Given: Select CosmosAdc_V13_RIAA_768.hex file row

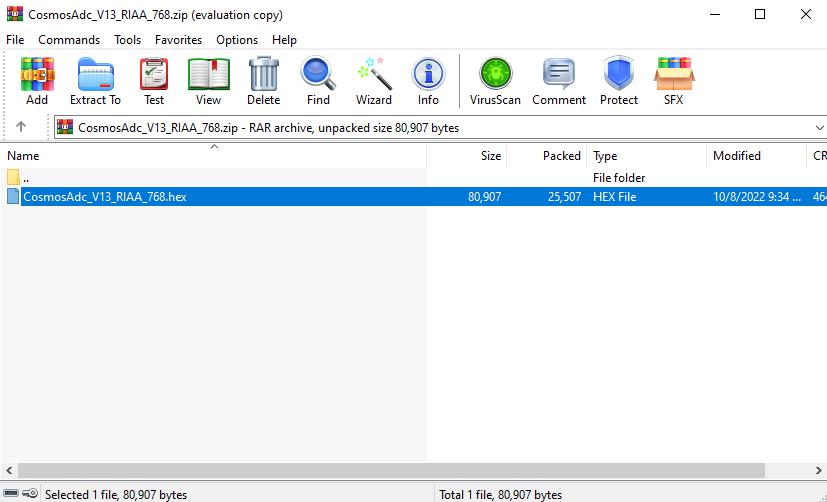Looking at the screenshot, I should tap(414, 197).
